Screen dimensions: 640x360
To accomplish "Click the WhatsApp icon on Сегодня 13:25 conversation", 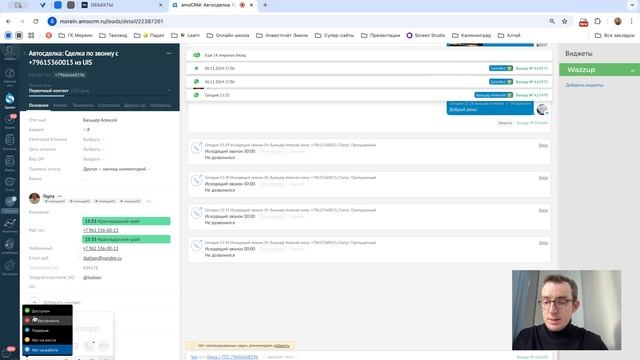I will (x=196, y=95).
